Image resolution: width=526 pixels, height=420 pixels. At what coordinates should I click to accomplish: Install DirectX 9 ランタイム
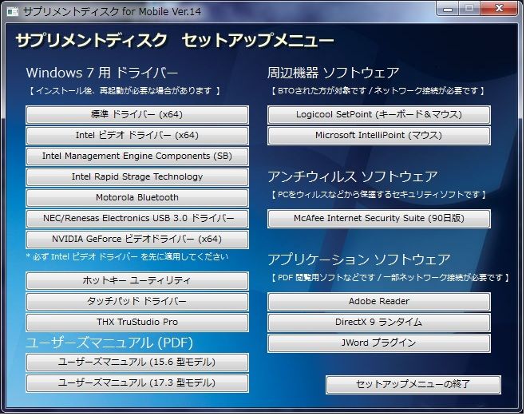point(379,323)
